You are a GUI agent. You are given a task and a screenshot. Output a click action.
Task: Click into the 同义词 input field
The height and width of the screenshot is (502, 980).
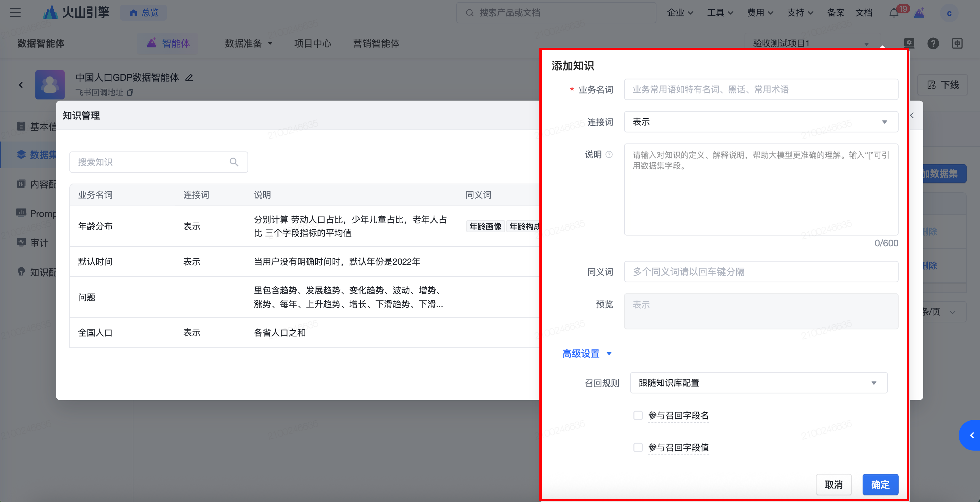click(761, 272)
